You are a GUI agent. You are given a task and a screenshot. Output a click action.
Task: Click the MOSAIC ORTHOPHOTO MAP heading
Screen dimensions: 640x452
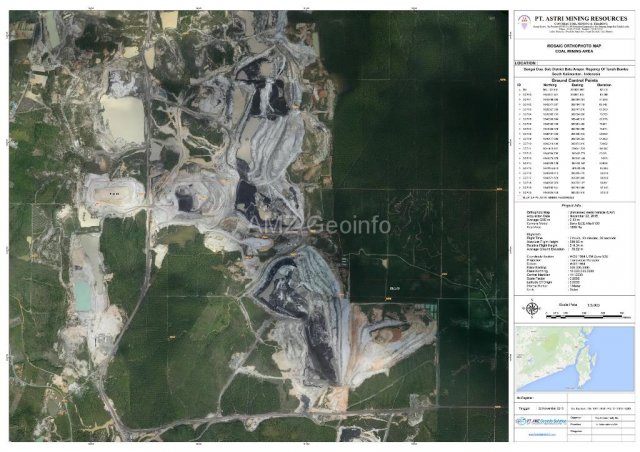[x=574, y=46]
